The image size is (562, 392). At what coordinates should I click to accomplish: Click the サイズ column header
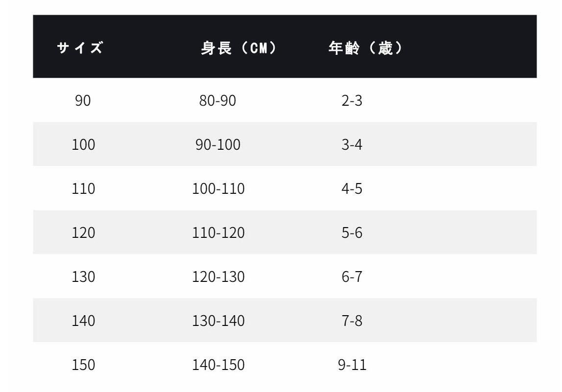pos(80,48)
